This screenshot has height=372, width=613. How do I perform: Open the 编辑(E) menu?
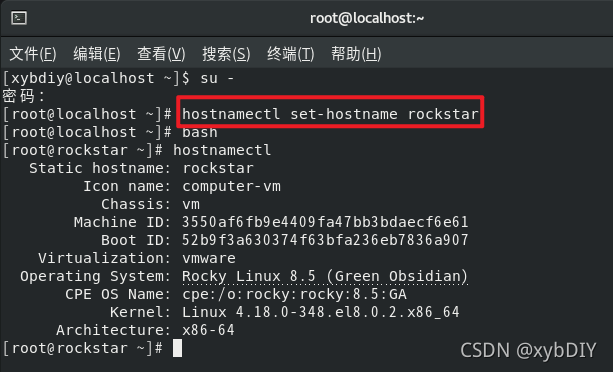[97, 54]
